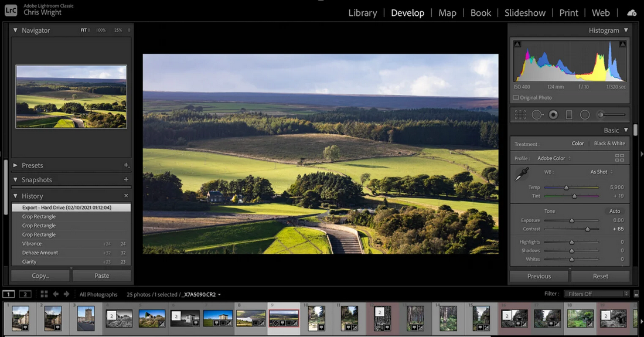Expand the Presets panel
The height and width of the screenshot is (337, 644).
(15, 165)
